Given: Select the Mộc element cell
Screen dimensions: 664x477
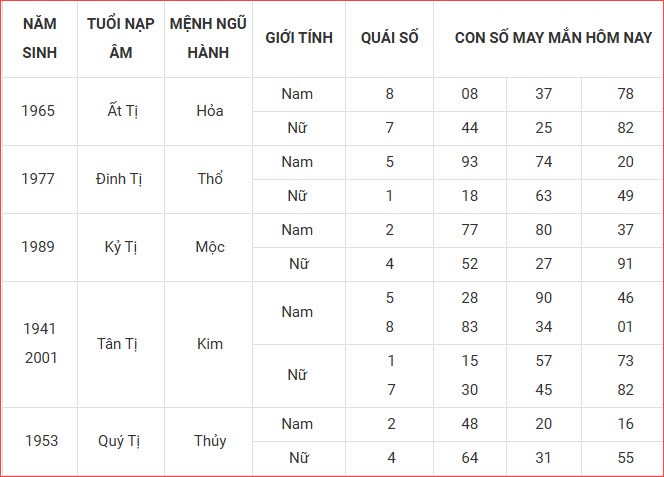Looking at the screenshot, I should [x=209, y=247].
